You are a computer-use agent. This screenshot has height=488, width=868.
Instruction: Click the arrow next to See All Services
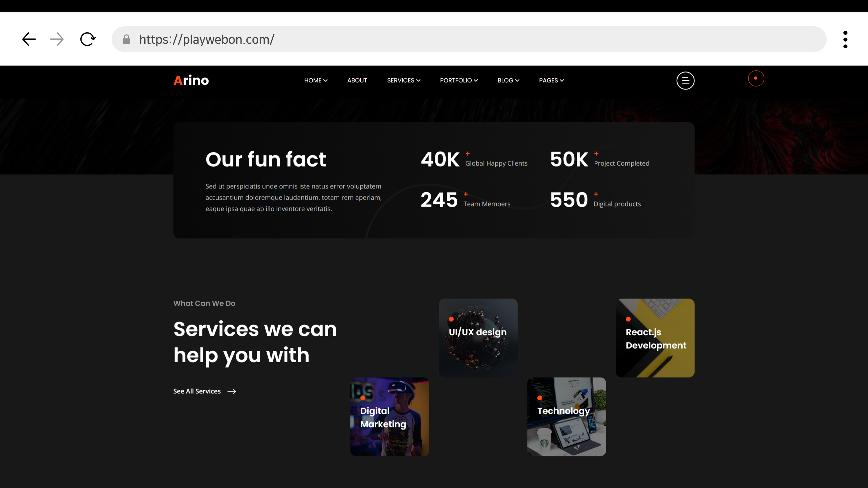click(231, 391)
